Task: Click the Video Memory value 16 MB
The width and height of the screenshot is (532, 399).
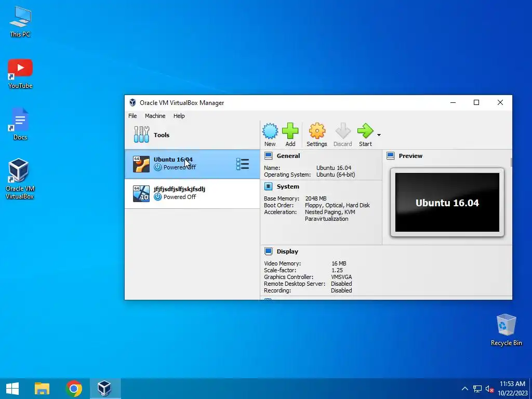Action: 339,263
